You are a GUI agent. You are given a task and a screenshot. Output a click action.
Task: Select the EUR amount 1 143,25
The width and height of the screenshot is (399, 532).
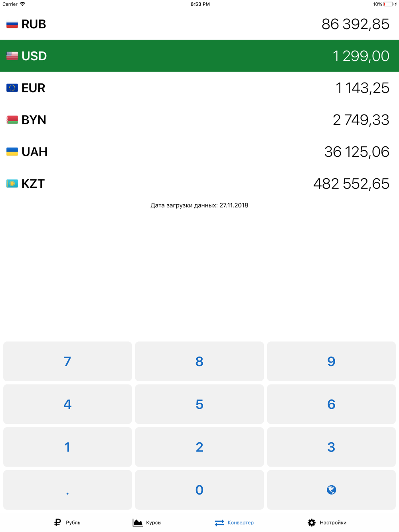tap(362, 88)
